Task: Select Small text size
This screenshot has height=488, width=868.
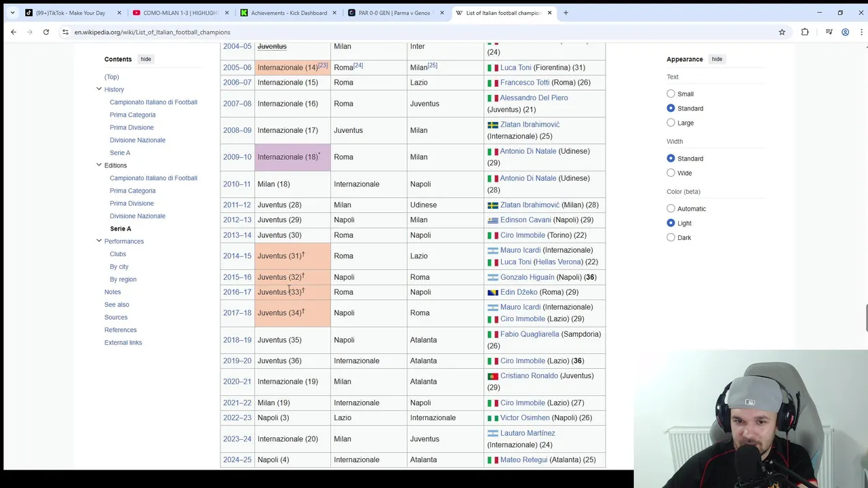Action: [x=671, y=94]
